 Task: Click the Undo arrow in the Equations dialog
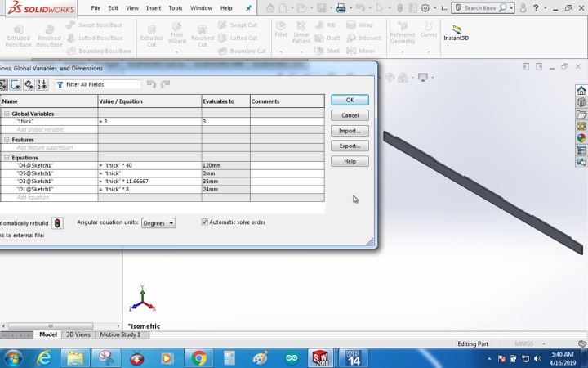coord(152,84)
